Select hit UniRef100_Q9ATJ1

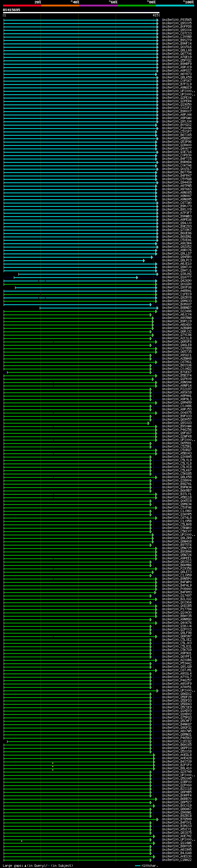click(x=177, y=271)
